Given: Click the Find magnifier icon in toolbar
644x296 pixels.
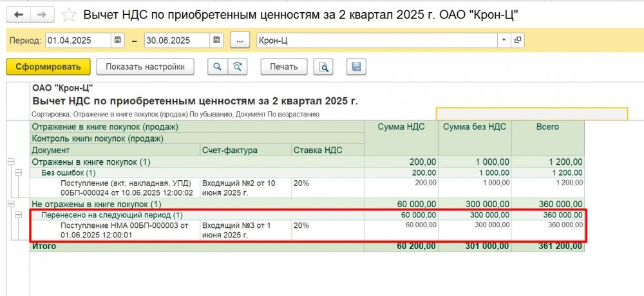Looking at the screenshot, I should coord(217,67).
